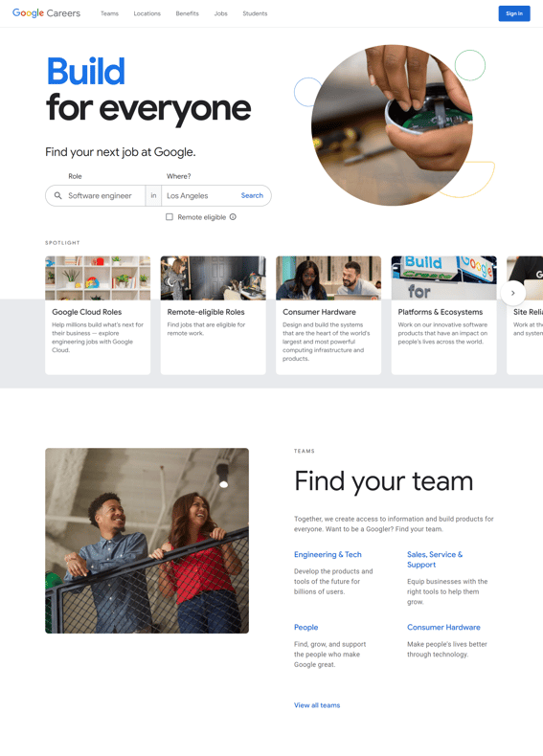
Task: Click the Platforms & Ecosystems Build sign image
Action: [443, 278]
